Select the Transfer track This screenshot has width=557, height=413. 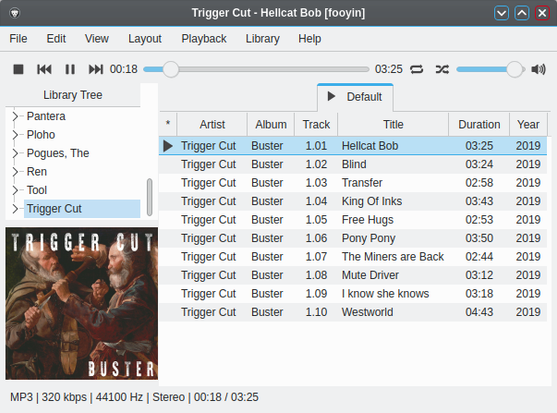point(353,183)
